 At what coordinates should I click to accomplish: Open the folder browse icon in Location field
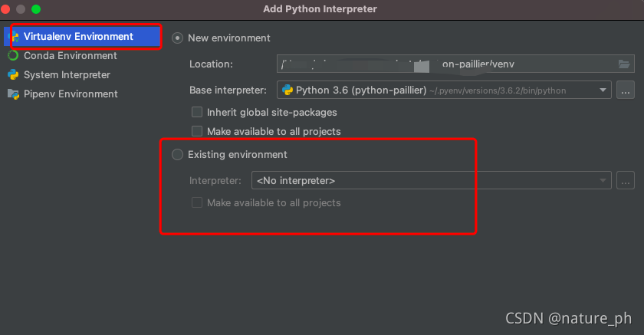pos(624,64)
